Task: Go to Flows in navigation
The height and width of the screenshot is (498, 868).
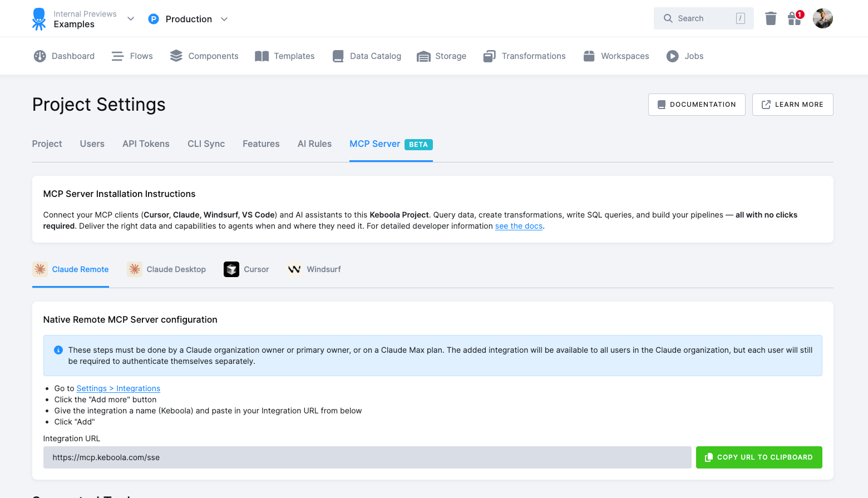Action: 132,56
